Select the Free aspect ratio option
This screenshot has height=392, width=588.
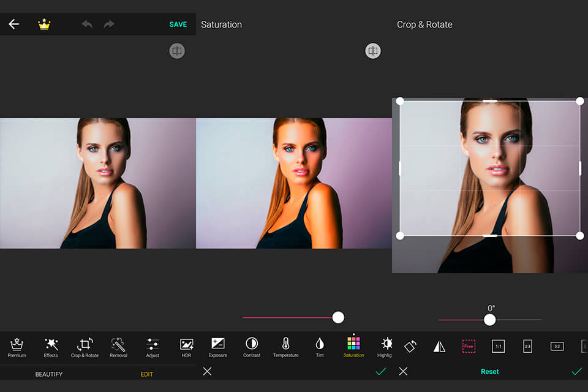coord(469,346)
